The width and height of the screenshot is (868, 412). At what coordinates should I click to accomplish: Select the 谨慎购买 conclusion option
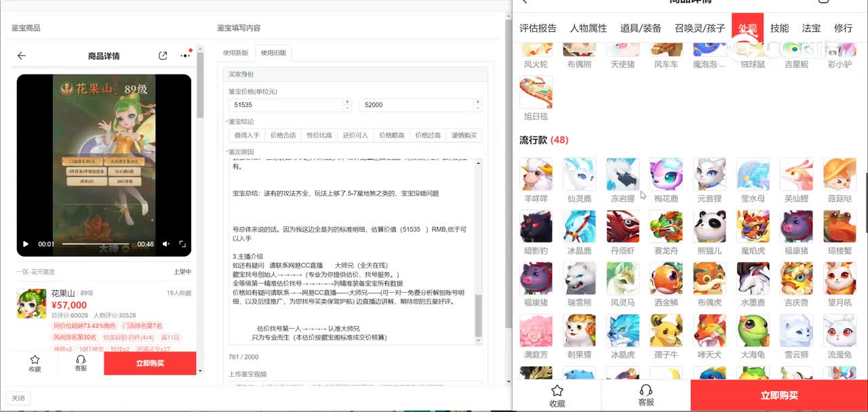[x=464, y=135]
